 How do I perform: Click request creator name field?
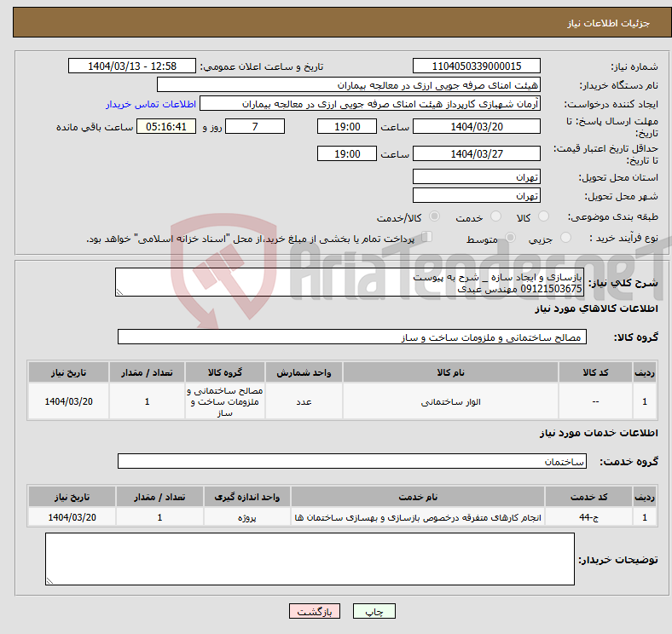point(370,104)
